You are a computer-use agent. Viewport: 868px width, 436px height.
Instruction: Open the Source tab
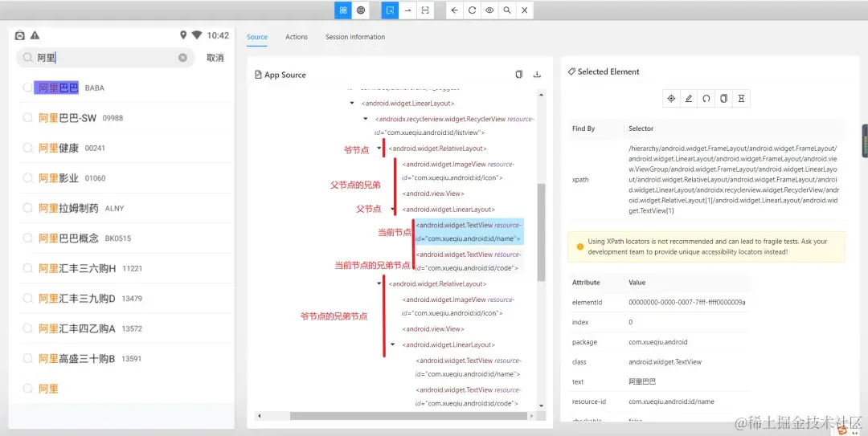click(x=257, y=37)
